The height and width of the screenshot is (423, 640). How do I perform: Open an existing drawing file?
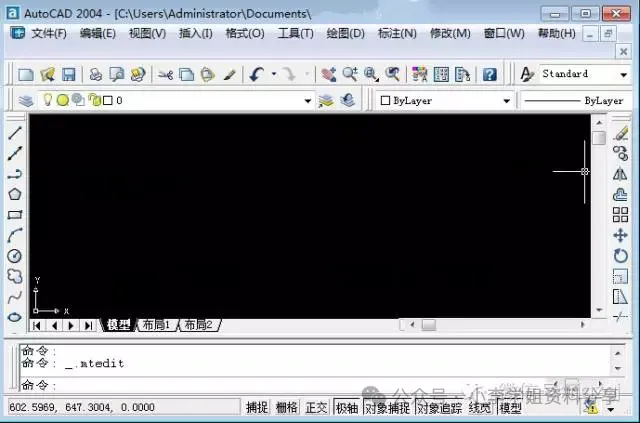coord(47,75)
